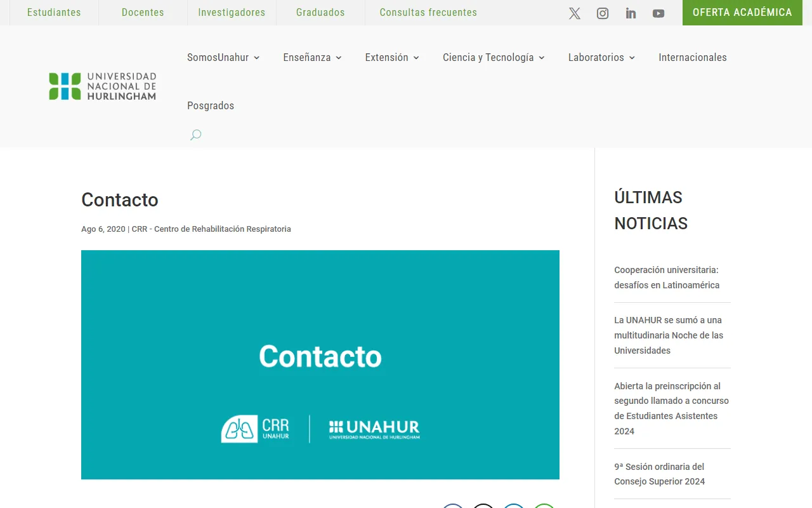Open the Instagram social icon

click(x=603, y=13)
